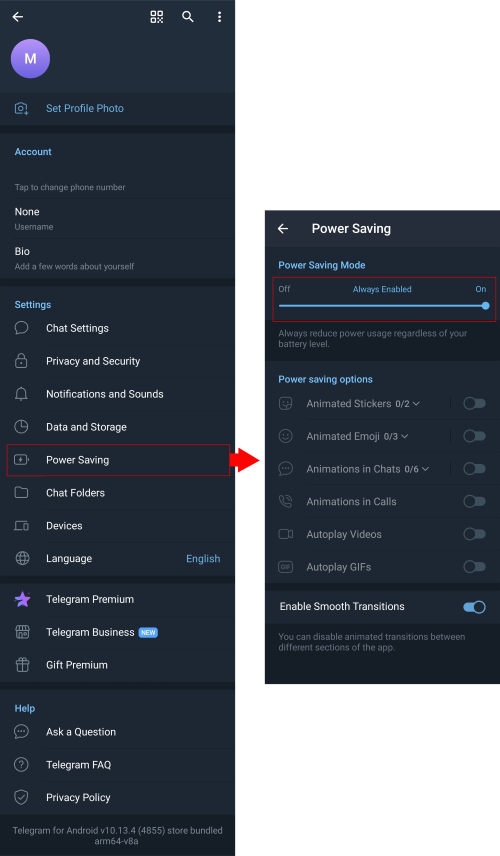
Task: Go back using the profile screen arrow
Action: (x=18, y=17)
